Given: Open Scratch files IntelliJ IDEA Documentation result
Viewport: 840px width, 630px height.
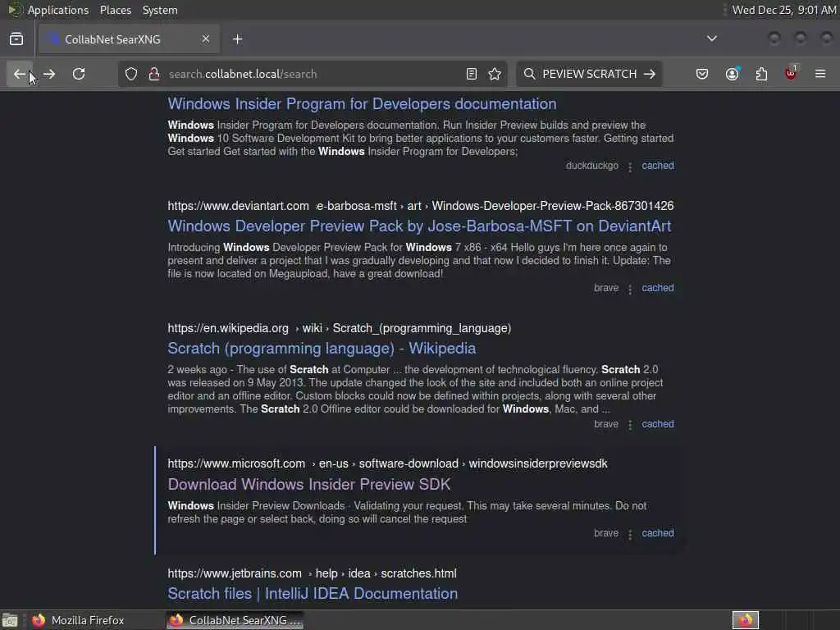Looking at the screenshot, I should click(313, 594).
